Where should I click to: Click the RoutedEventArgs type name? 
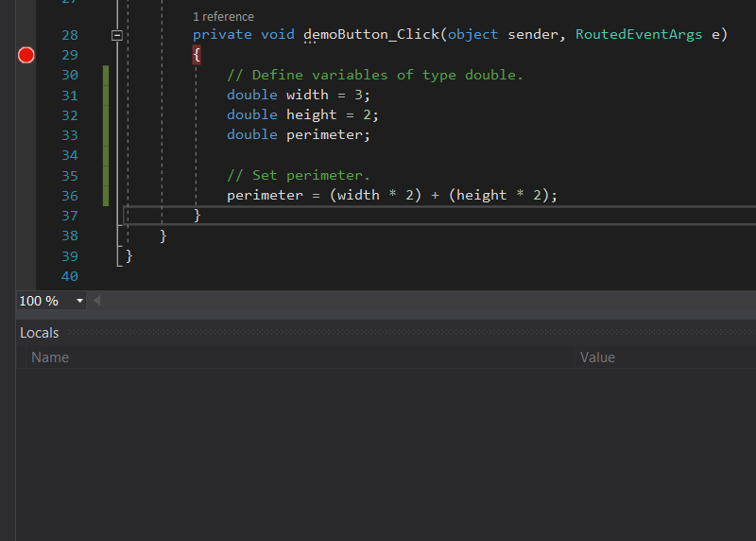click(x=639, y=35)
